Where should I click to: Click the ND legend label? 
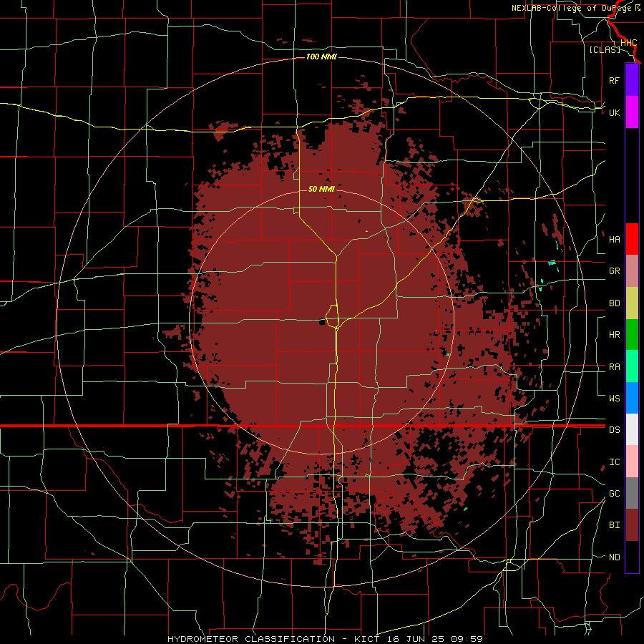pyautogui.click(x=615, y=557)
